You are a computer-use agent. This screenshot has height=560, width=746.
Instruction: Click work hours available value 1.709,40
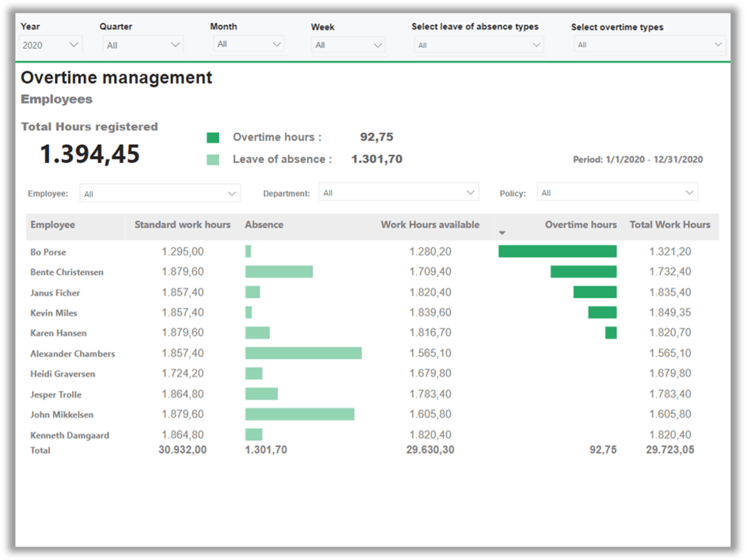click(x=430, y=272)
